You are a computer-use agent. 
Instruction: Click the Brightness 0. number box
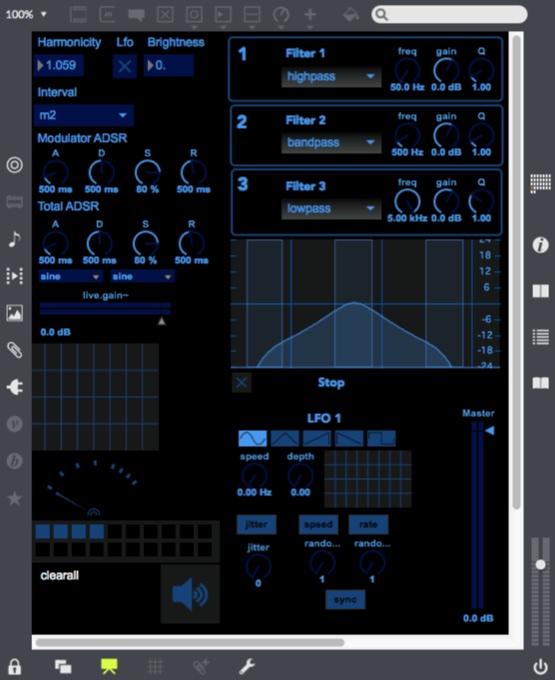click(169, 65)
